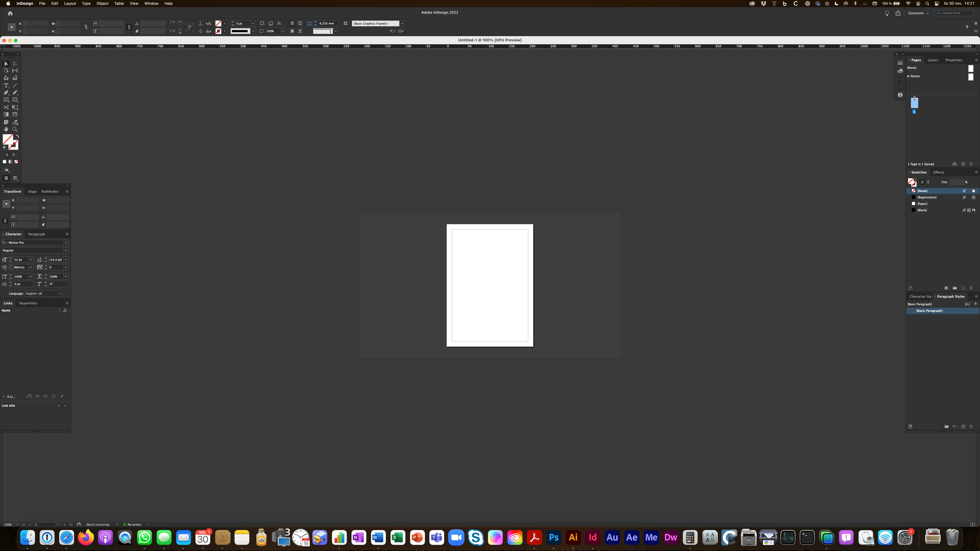Select the [Black] swatch

click(922, 210)
